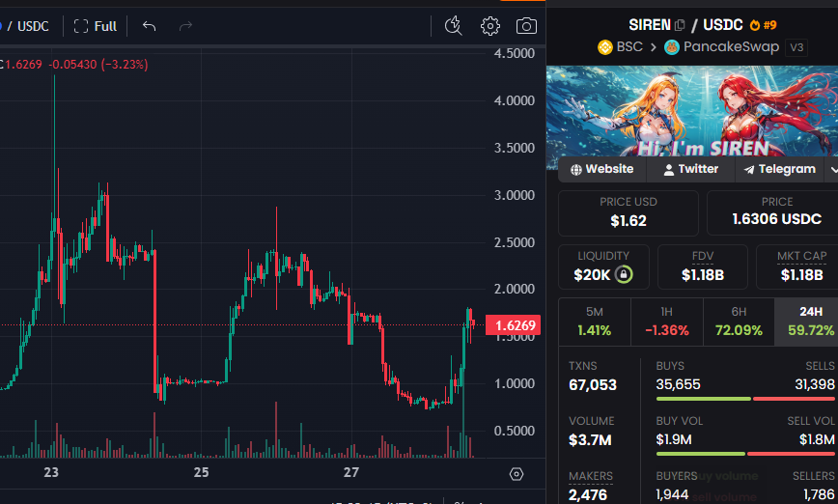The height and width of the screenshot is (504, 838).
Task: Click the buy volume versus sell volume bar
Action: 745,454
